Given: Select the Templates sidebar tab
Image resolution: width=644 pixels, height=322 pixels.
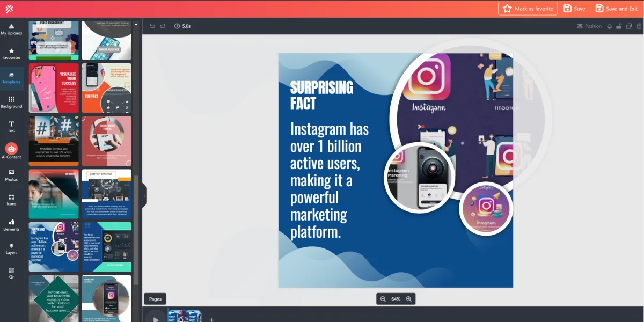Looking at the screenshot, I should coord(11,78).
